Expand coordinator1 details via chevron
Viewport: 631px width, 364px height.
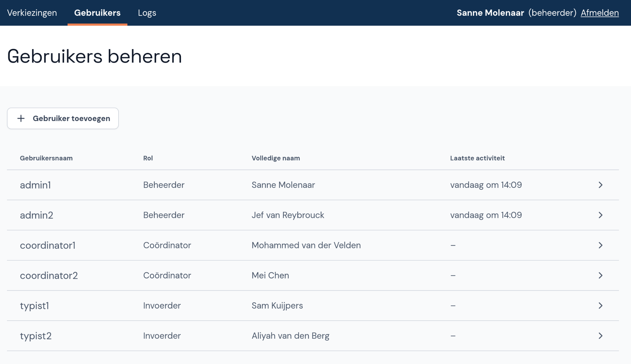point(600,245)
